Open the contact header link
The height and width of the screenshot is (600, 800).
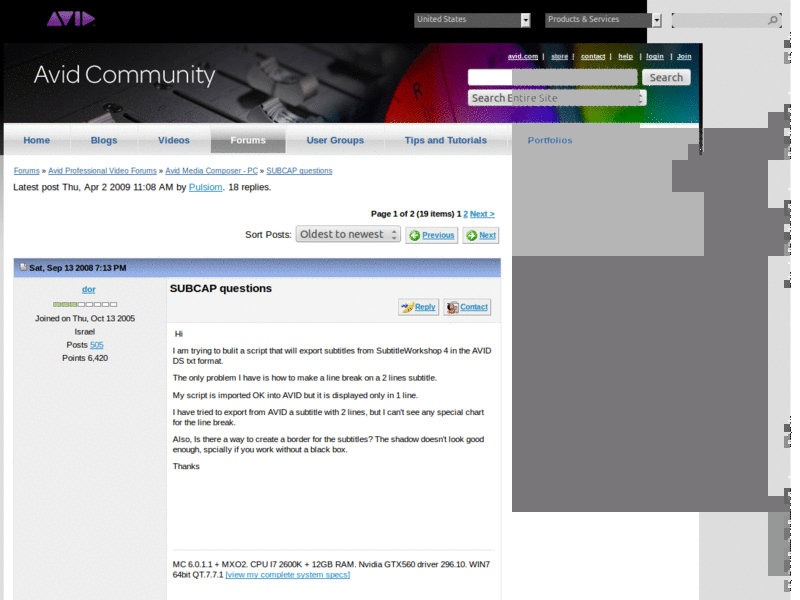click(593, 56)
